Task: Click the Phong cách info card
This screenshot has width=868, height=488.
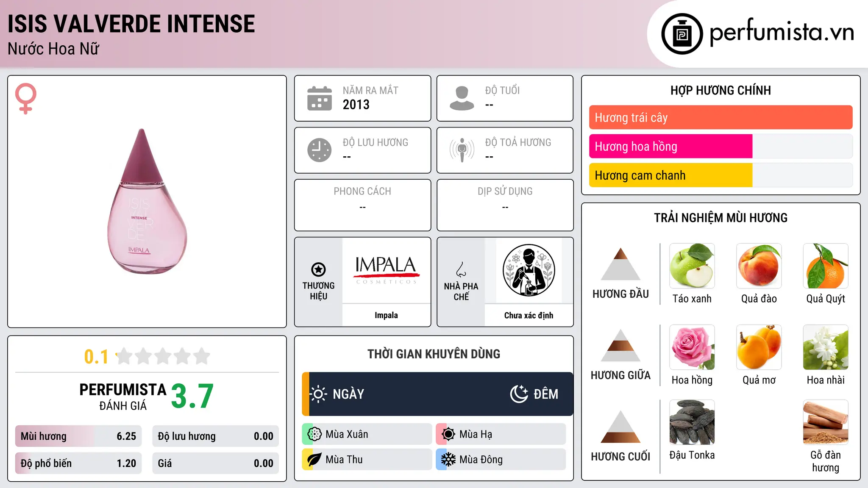Action: (362, 205)
